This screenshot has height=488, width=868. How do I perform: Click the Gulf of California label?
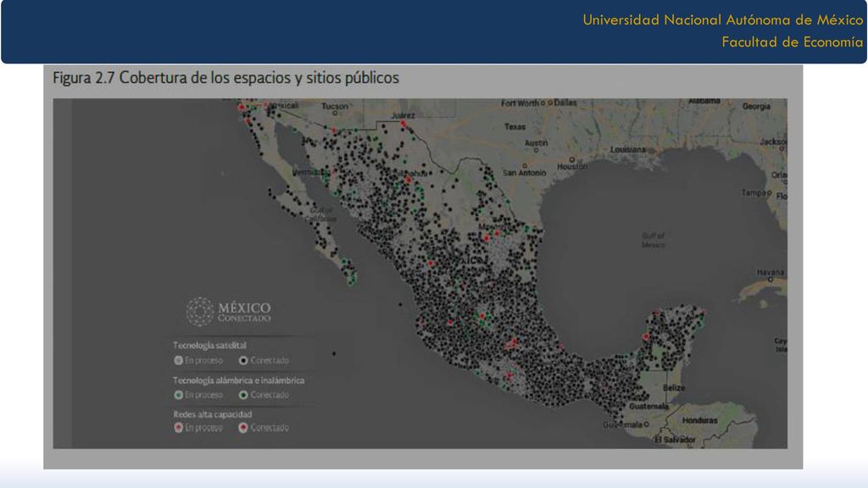[x=322, y=214]
